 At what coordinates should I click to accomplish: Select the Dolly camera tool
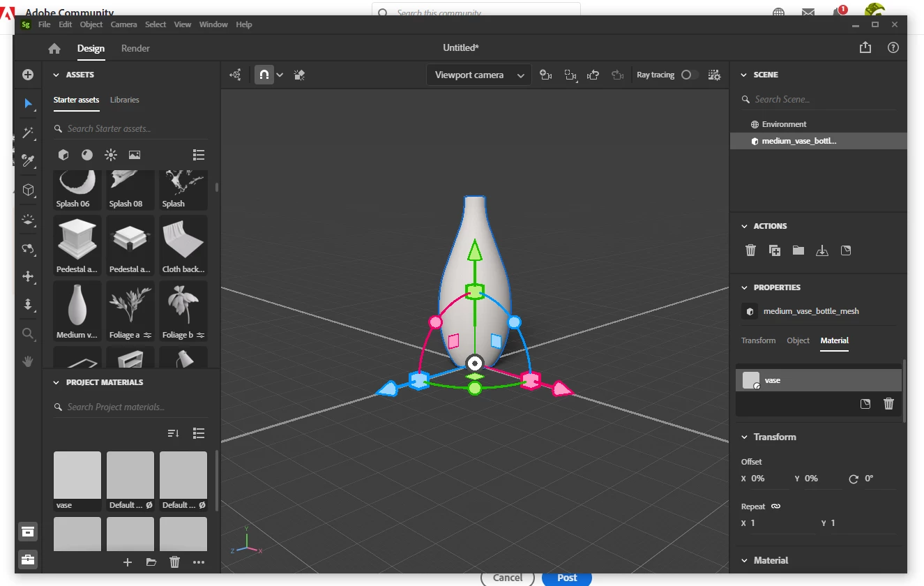pos(28,305)
